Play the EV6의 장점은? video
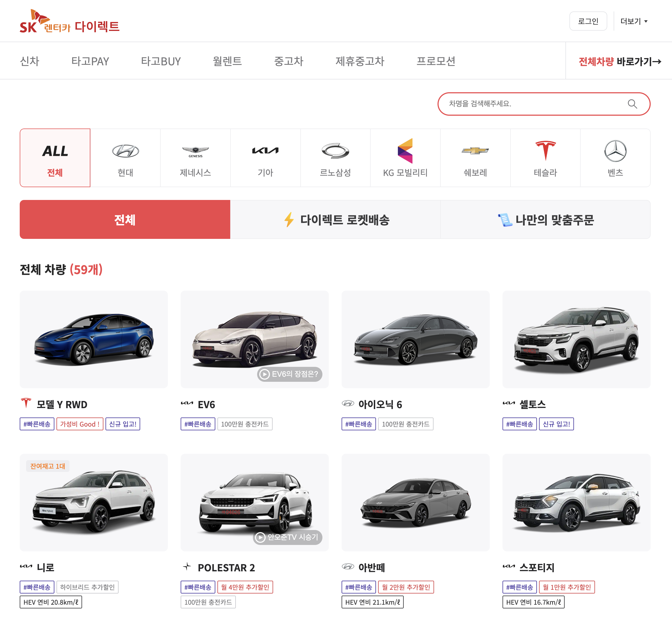This screenshot has height=618, width=672. point(289,374)
